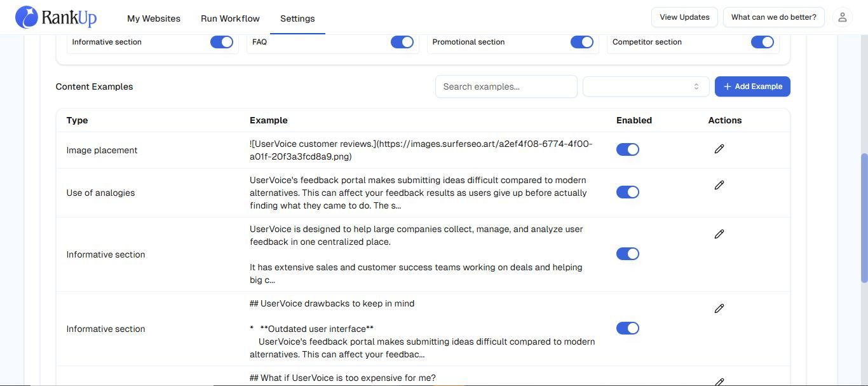Click the RankUp logo
Screen dimensions: 868x386
pyautogui.click(x=56, y=17)
